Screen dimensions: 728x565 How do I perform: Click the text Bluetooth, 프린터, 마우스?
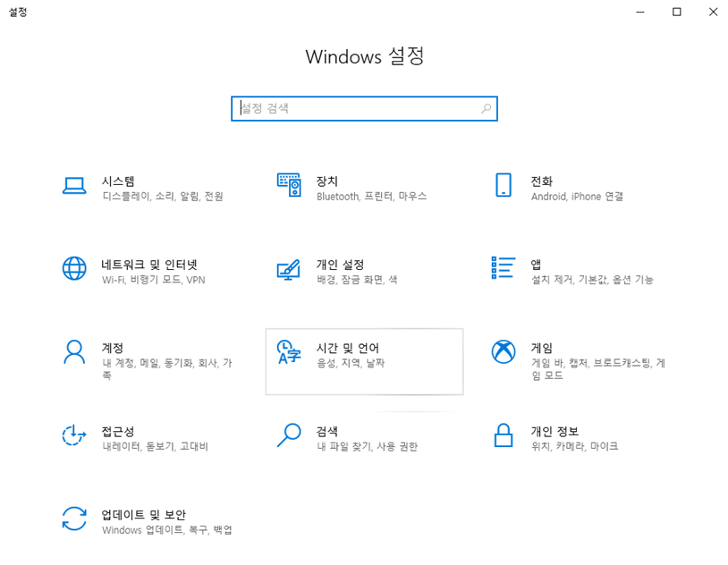coord(371,197)
